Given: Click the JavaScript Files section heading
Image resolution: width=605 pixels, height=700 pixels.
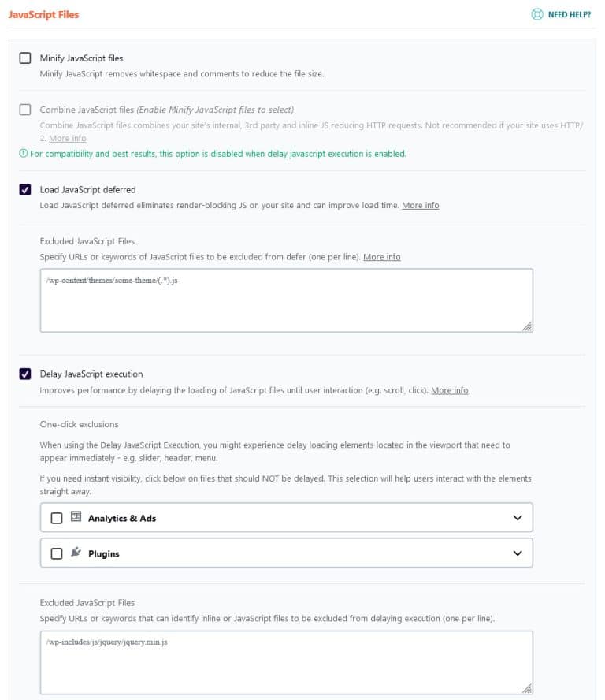Looking at the screenshot, I should coord(43,13).
